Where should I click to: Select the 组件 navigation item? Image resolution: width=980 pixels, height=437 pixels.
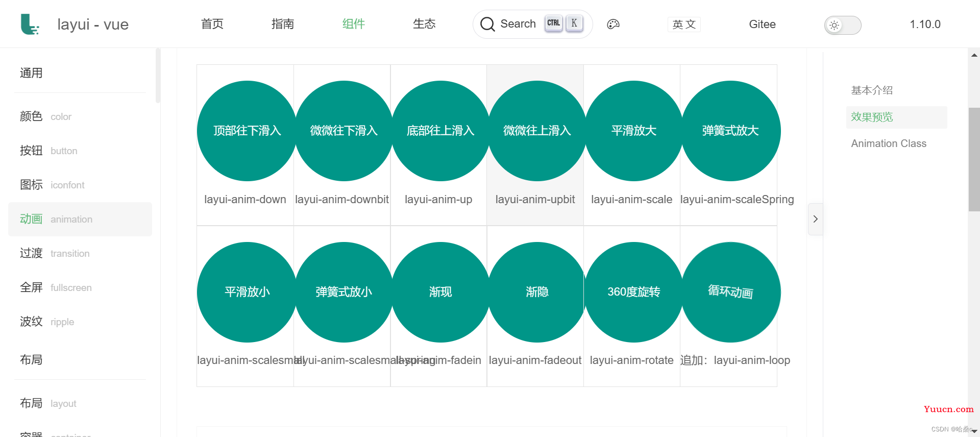[353, 24]
